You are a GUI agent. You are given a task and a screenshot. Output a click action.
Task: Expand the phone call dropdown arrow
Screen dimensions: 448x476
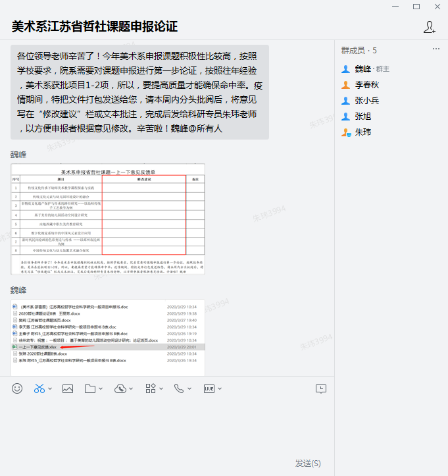[189, 389]
